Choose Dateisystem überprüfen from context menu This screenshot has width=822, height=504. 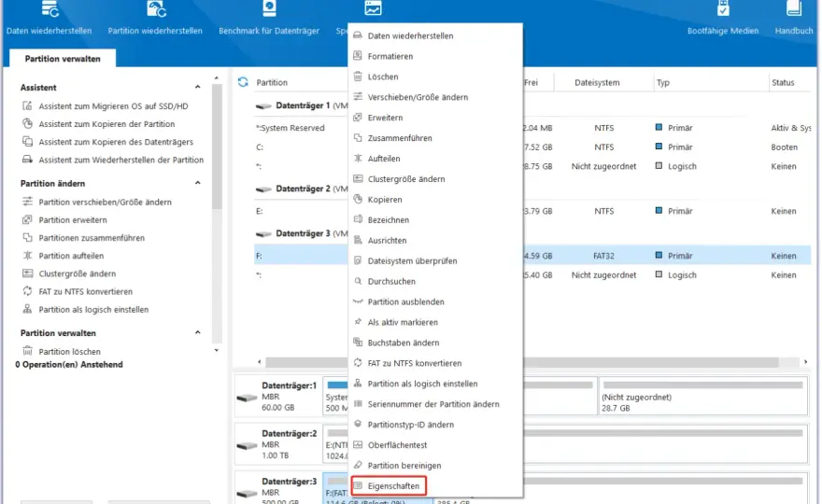pyautogui.click(x=435, y=260)
